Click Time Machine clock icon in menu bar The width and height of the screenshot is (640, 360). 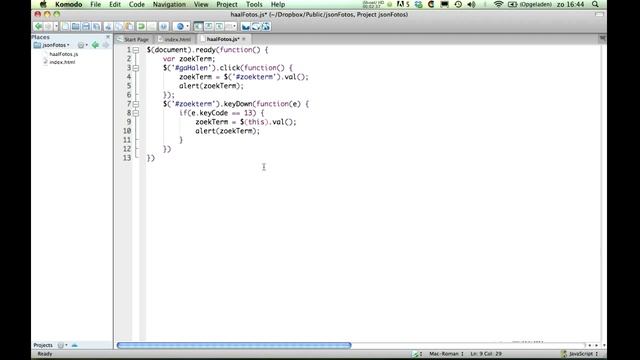458,4
